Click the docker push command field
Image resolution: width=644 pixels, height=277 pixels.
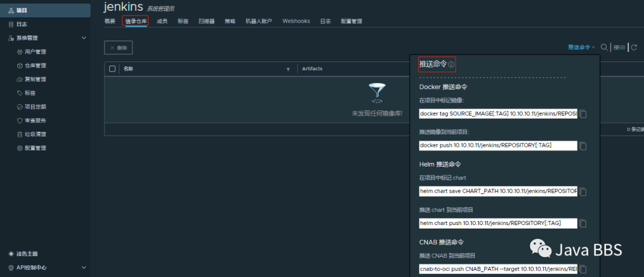pos(498,146)
